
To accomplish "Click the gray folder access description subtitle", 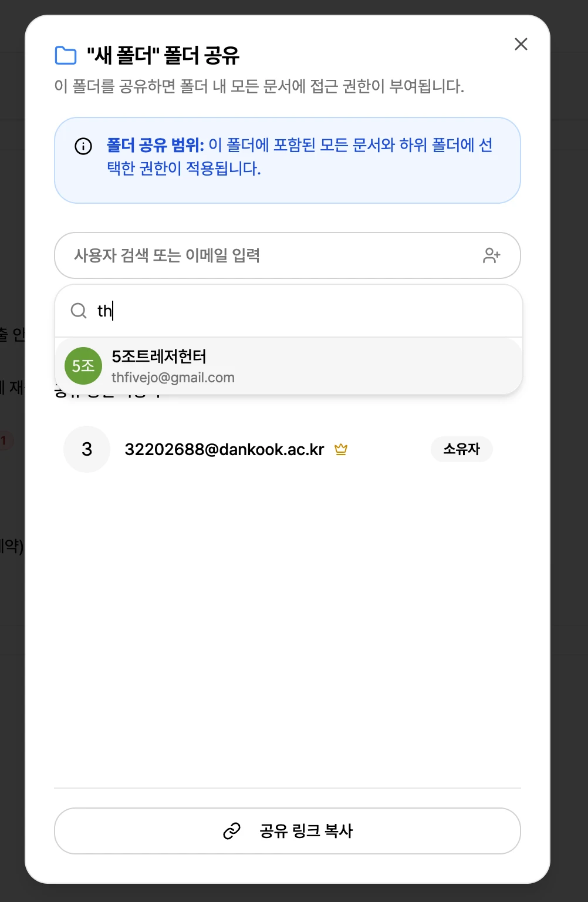I will [x=259, y=87].
